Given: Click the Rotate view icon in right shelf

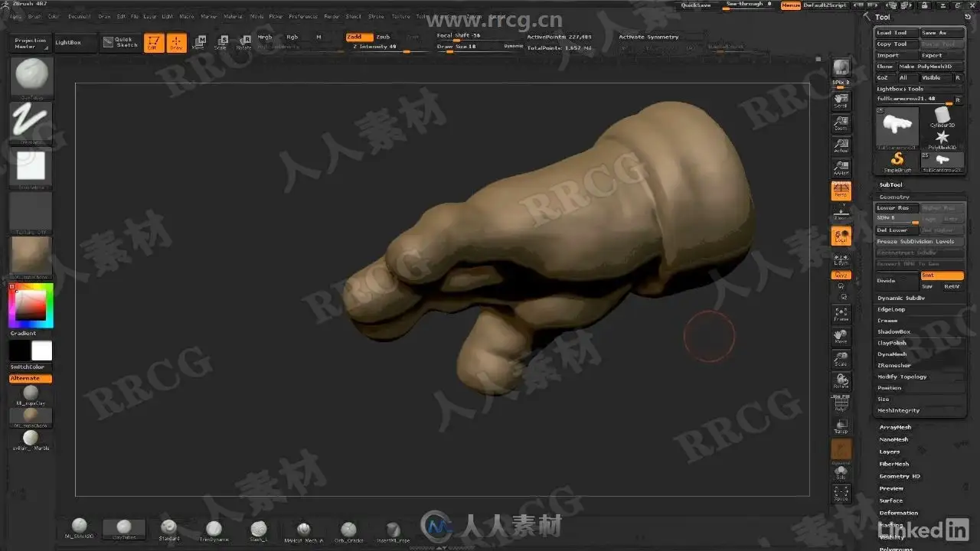Looking at the screenshot, I should 841,381.
